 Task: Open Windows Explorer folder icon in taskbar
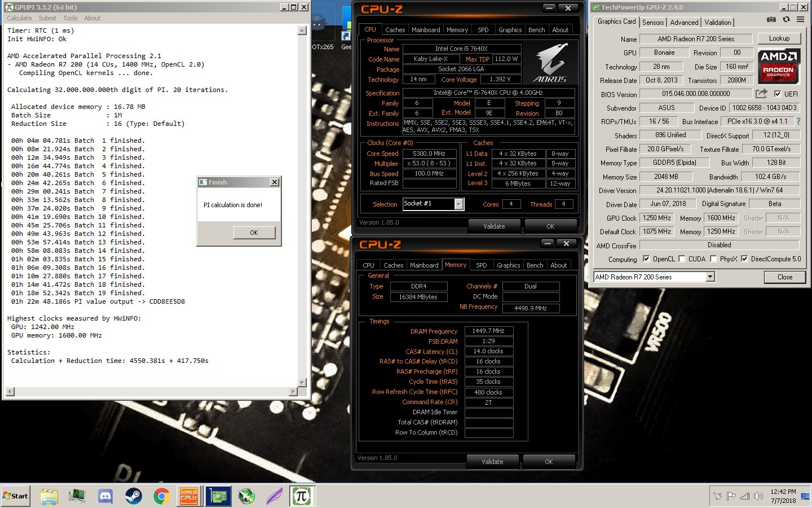(x=49, y=496)
